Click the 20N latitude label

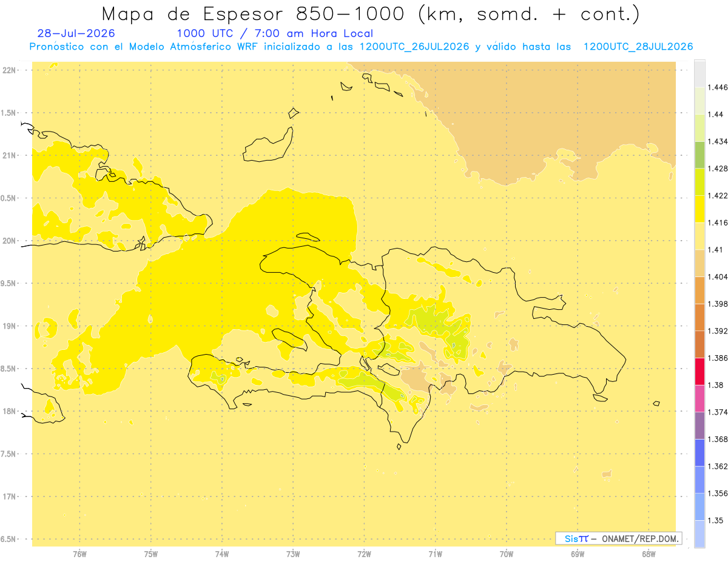click(10, 241)
